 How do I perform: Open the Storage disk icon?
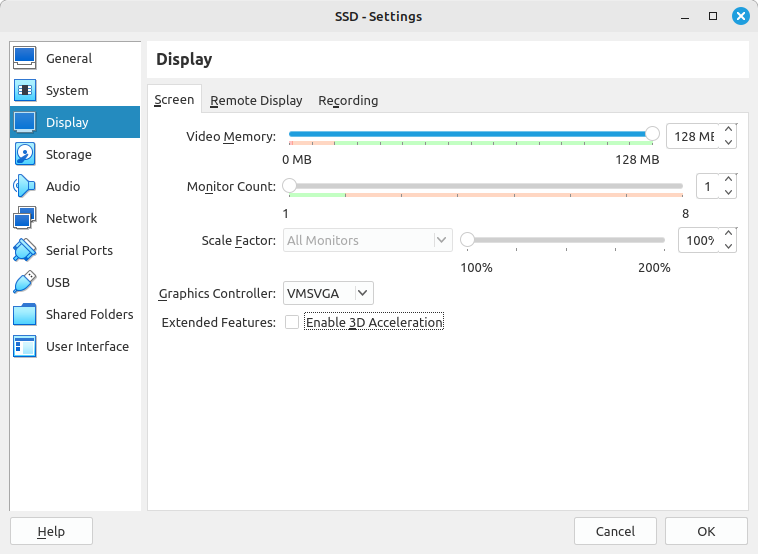(x=25, y=155)
